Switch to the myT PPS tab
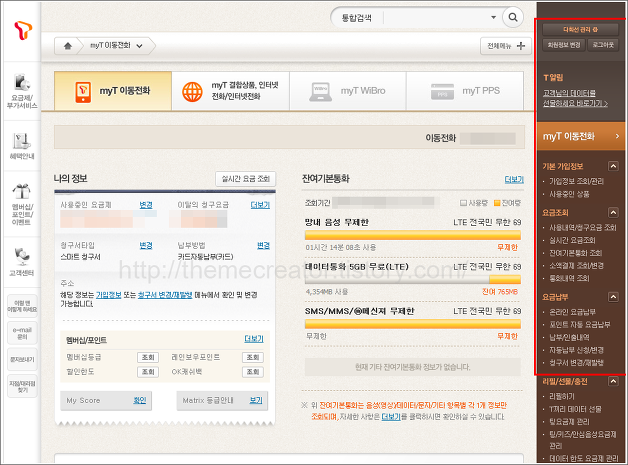Image resolution: width=628 pixels, height=465 pixels. (x=465, y=91)
